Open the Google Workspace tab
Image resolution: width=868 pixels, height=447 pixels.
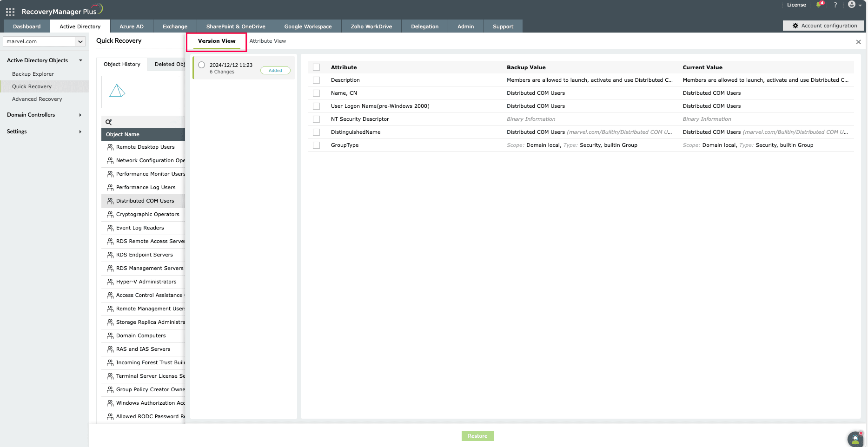(x=308, y=26)
